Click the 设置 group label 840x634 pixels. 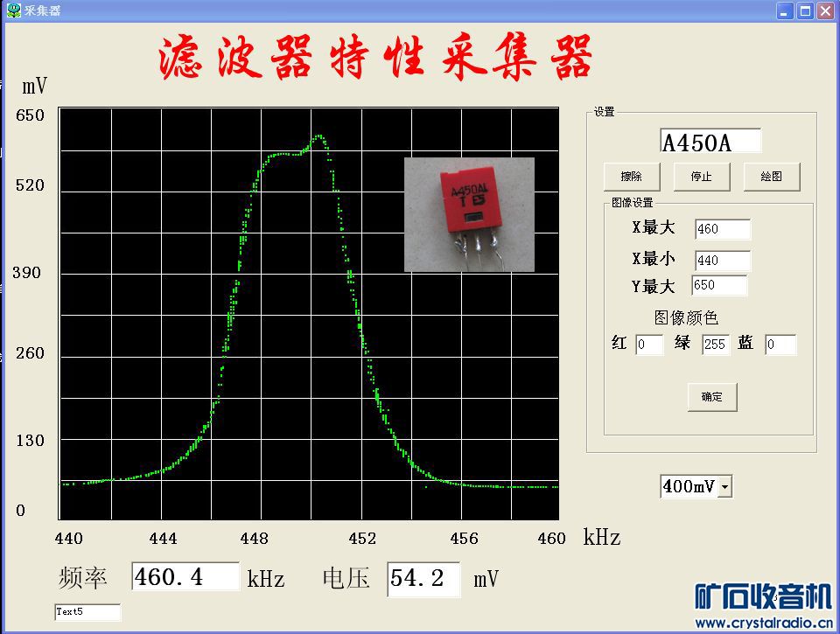(605, 112)
